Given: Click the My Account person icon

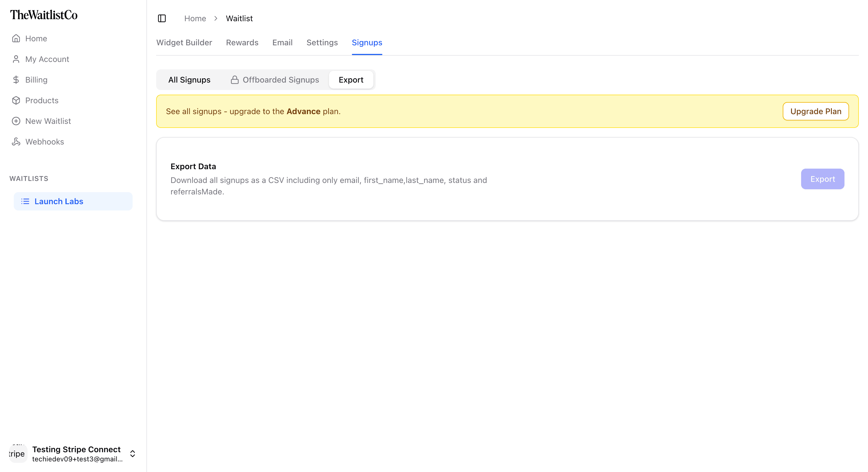Looking at the screenshot, I should coord(16,59).
